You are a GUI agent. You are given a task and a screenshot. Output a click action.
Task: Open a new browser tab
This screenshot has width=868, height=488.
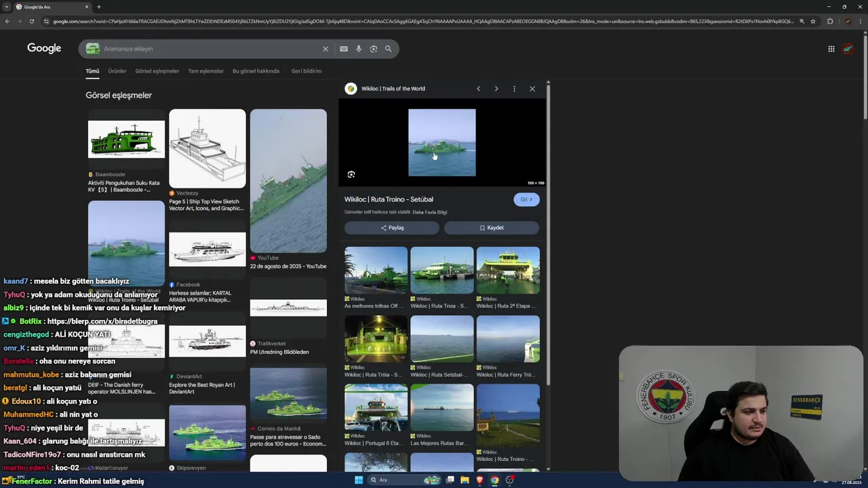click(x=99, y=7)
